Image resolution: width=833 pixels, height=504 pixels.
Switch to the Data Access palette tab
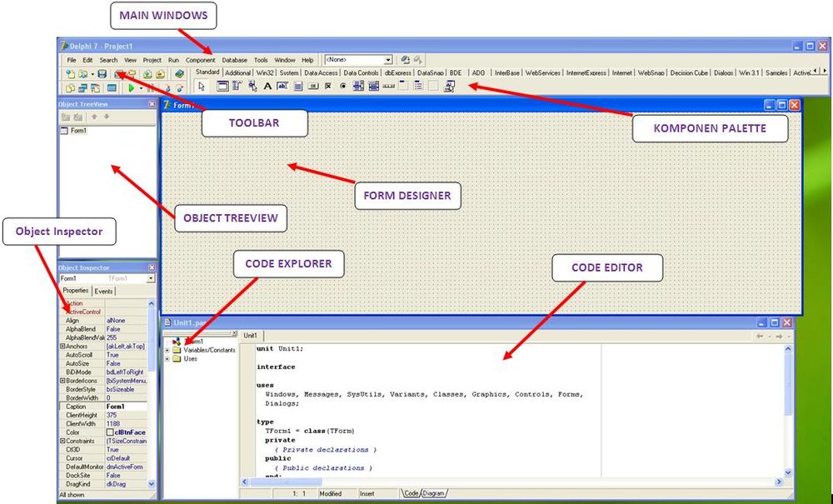pyautogui.click(x=321, y=72)
